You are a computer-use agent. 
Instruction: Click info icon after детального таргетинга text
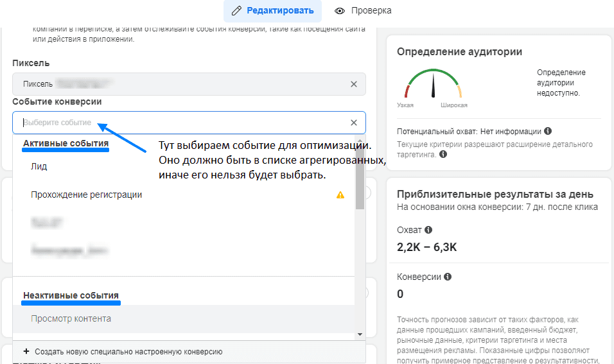coord(443,155)
